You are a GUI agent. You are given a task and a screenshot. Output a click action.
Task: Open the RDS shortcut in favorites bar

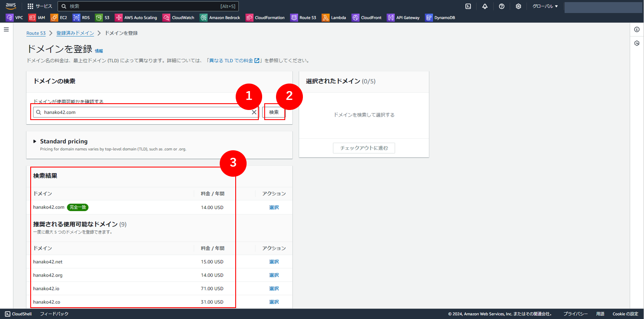(x=81, y=18)
